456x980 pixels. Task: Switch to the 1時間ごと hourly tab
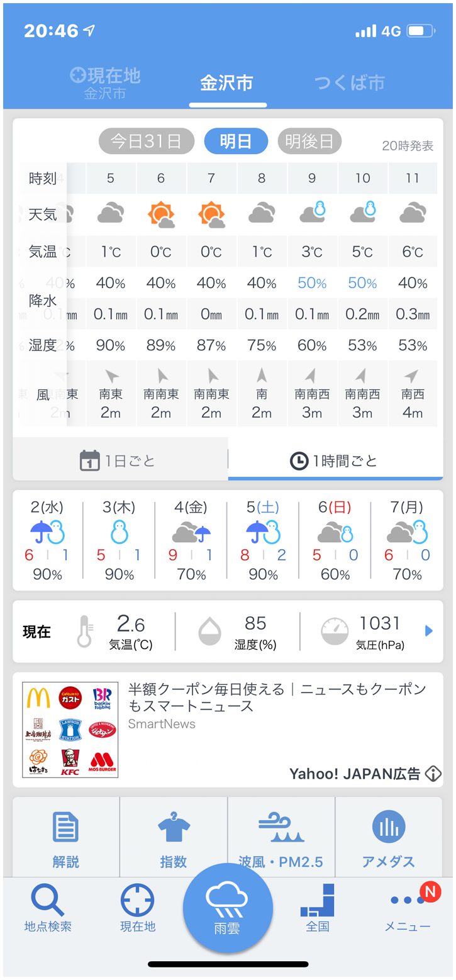click(x=335, y=461)
